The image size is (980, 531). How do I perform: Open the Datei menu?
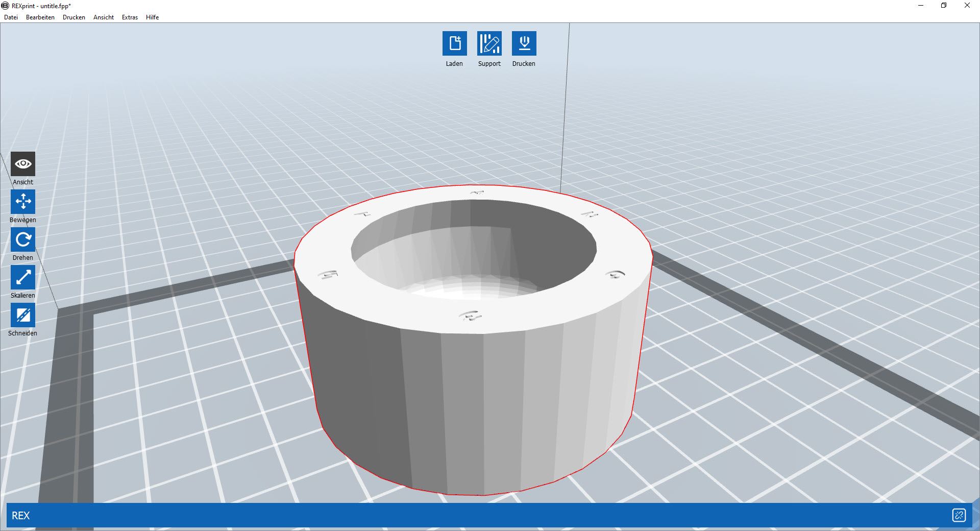pyautogui.click(x=11, y=17)
